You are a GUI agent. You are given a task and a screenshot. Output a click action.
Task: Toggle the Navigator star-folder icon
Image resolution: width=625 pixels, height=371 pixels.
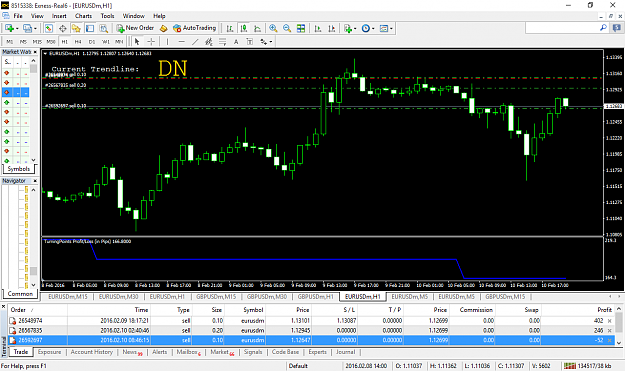coord(76,28)
